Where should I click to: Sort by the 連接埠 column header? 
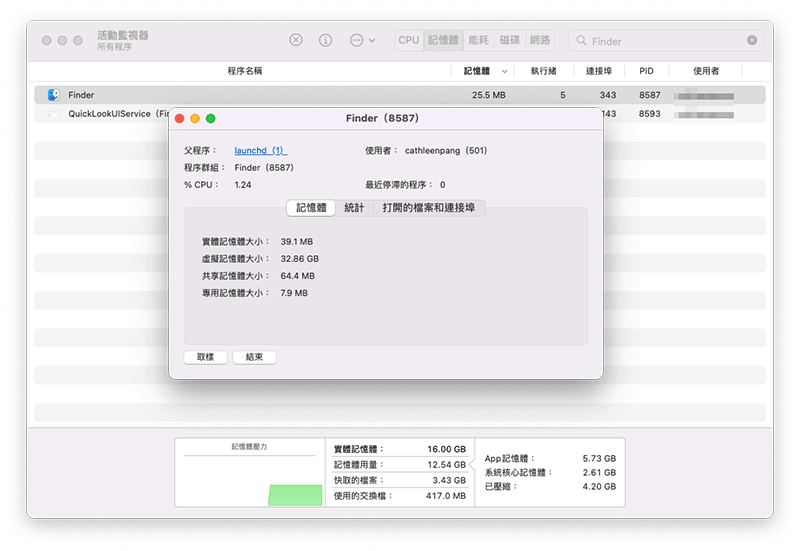pos(599,71)
